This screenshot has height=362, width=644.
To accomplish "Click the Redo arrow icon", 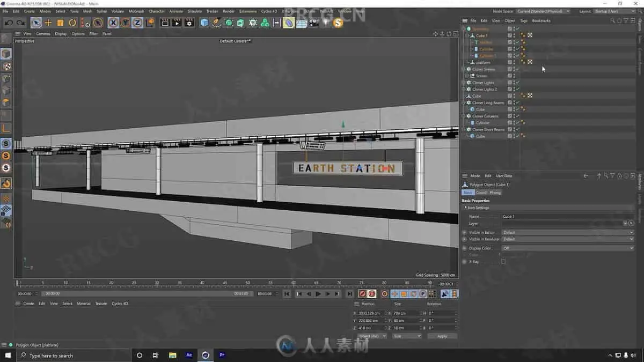I will click(20, 23).
